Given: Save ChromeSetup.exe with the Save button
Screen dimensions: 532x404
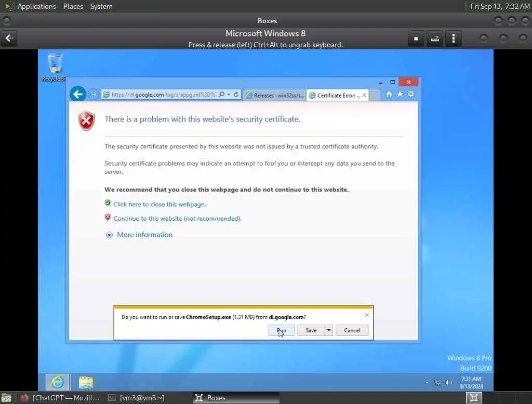Looking at the screenshot, I should (311, 330).
